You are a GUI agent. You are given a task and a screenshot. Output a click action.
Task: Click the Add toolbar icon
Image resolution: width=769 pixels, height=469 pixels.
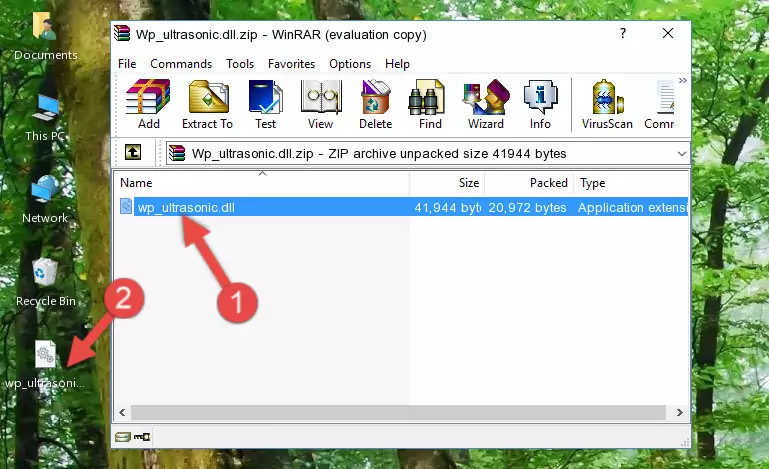[x=148, y=104]
